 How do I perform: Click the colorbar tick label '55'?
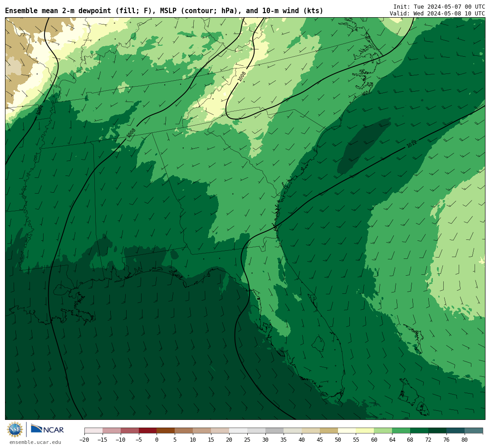tap(356, 439)
